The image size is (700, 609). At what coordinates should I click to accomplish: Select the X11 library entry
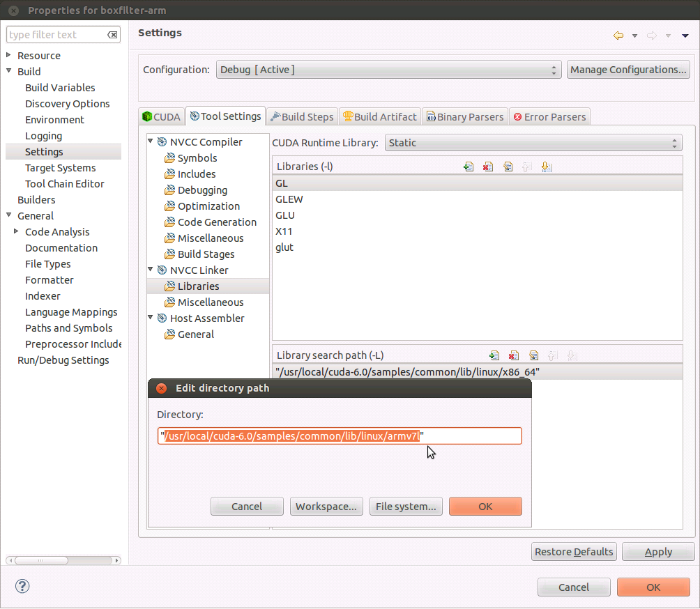coord(477,231)
